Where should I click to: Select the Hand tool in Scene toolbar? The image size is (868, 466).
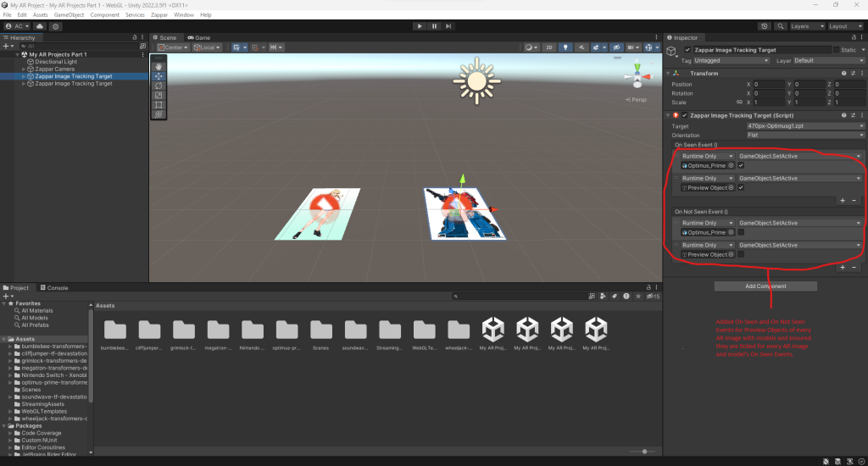coord(159,65)
